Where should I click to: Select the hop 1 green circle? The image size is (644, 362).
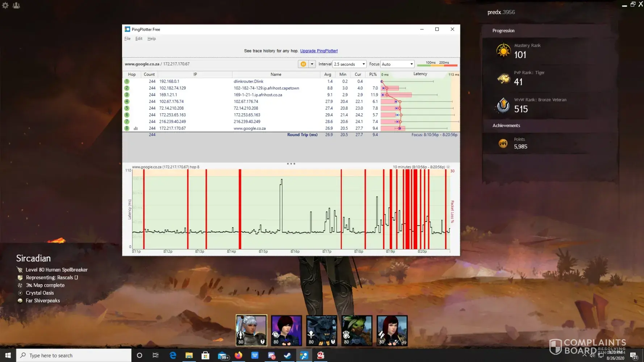(x=127, y=81)
